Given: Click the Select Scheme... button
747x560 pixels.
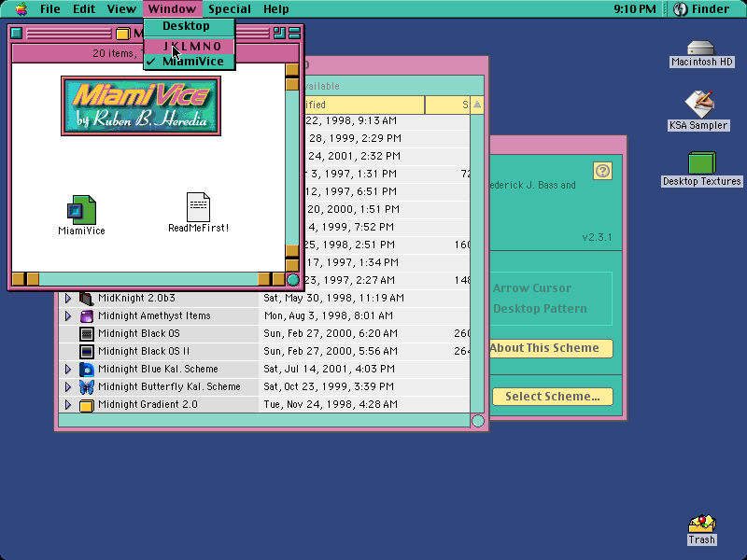Looking at the screenshot, I should coord(553,397).
